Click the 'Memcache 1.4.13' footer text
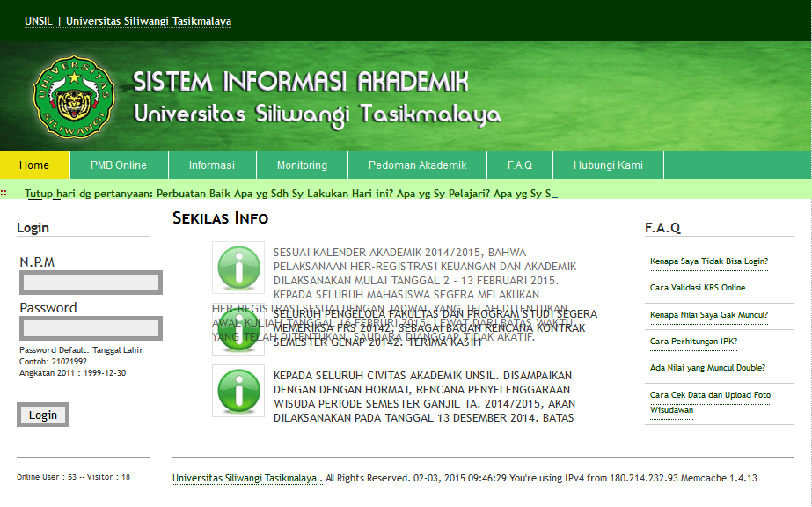The height and width of the screenshot is (507, 812). point(719,478)
